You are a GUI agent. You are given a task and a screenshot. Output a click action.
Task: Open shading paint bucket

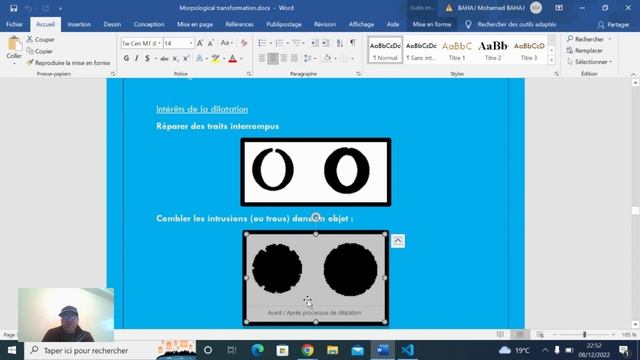pyautogui.click(x=327, y=58)
